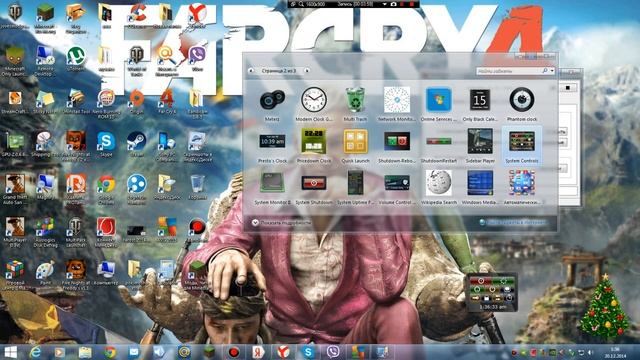The height and width of the screenshot is (360, 640).
Task: Click the Viber desktop shortcut
Action: click(x=197, y=59)
